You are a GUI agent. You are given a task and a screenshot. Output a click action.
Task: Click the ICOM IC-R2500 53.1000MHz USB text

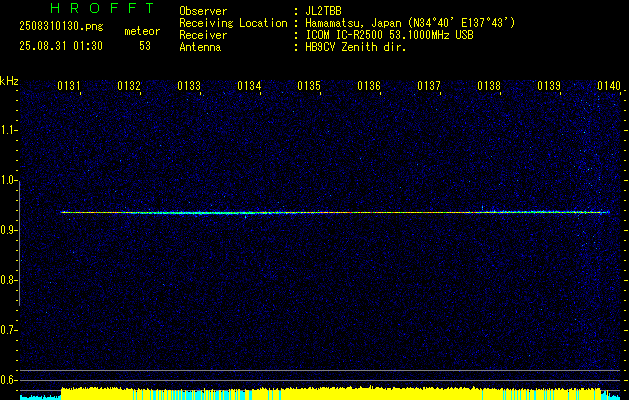click(389, 35)
